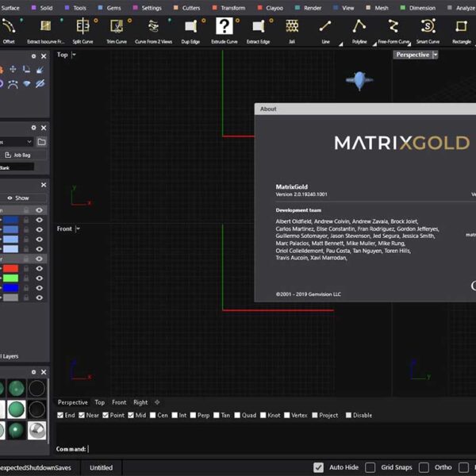Select the Polyline tool
Screen dimensions: 476x476
pos(359,30)
